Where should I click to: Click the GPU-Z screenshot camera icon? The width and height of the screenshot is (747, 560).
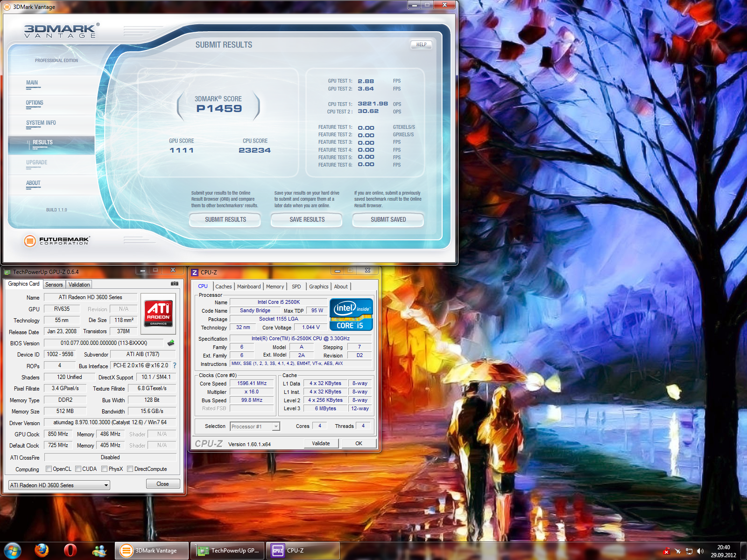(x=174, y=283)
